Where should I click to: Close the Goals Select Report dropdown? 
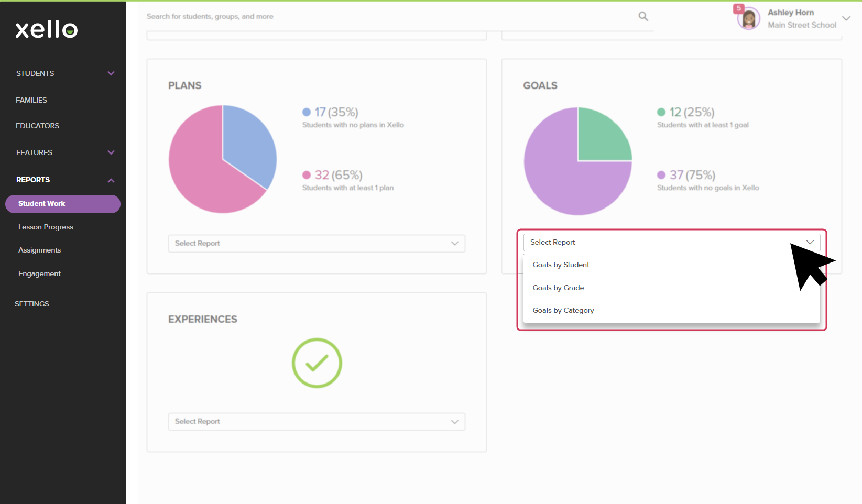click(672, 243)
